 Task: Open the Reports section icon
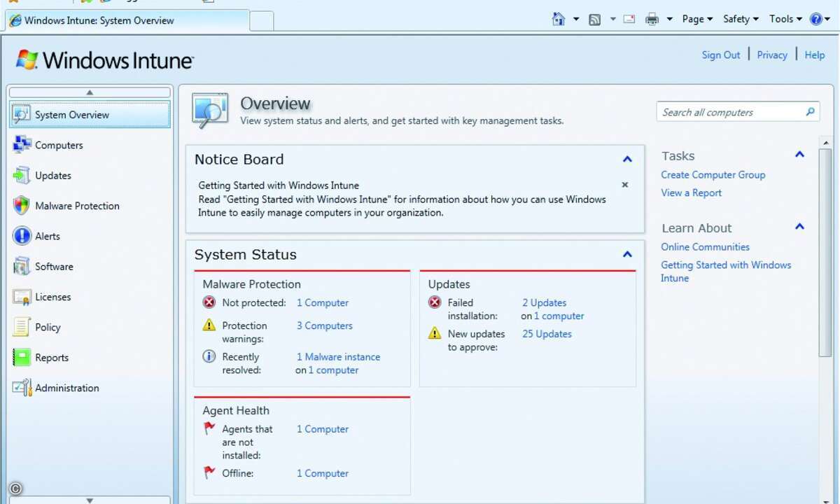(x=22, y=357)
